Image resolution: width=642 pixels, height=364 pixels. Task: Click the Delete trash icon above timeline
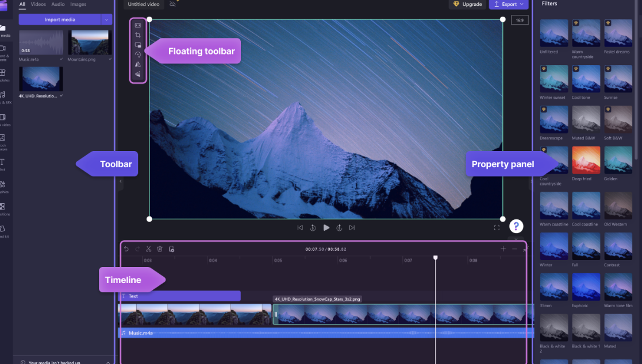[x=160, y=249]
